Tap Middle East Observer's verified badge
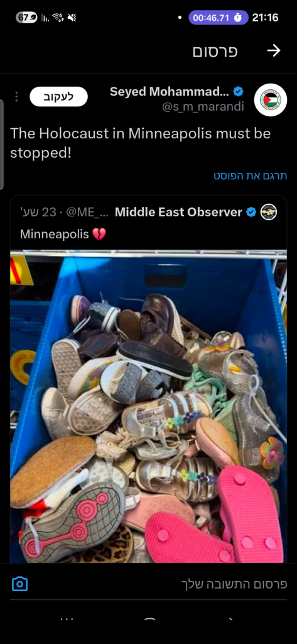This screenshot has width=297, height=644. pyautogui.click(x=251, y=213)
